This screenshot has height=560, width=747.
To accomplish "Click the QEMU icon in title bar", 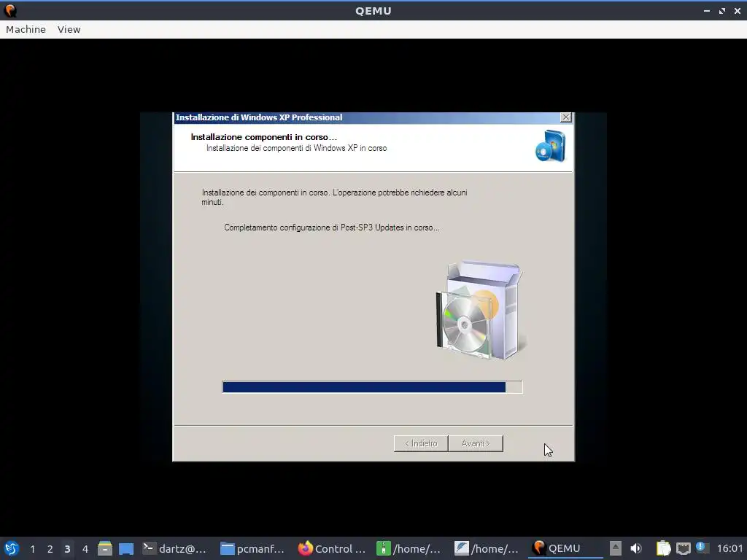I will [10, 10].
